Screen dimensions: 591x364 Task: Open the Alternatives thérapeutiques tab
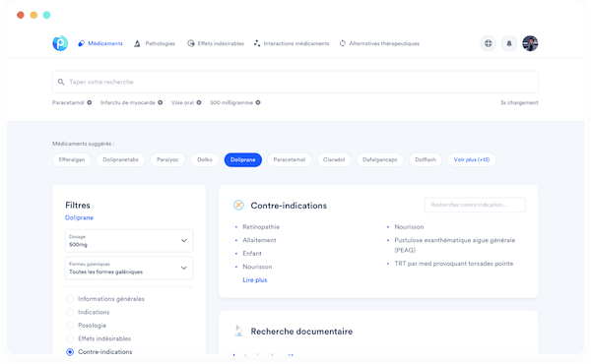379,43
